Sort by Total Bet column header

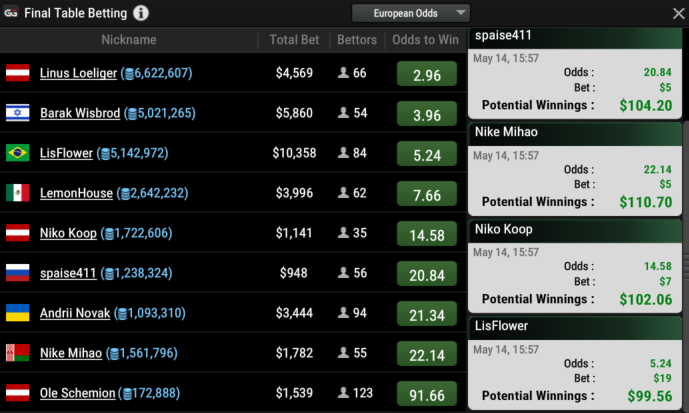click(x=294, y=40)
